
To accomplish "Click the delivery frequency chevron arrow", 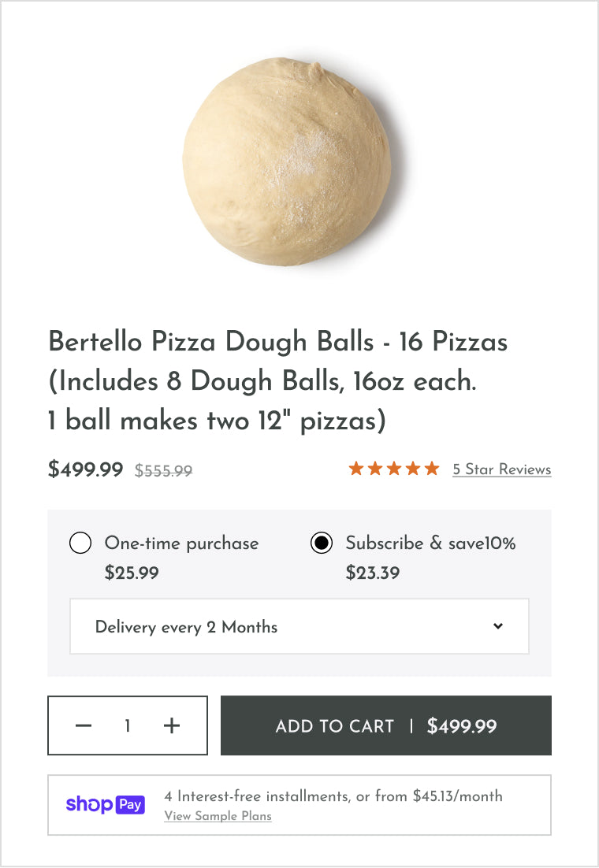I will coord(498,626).
